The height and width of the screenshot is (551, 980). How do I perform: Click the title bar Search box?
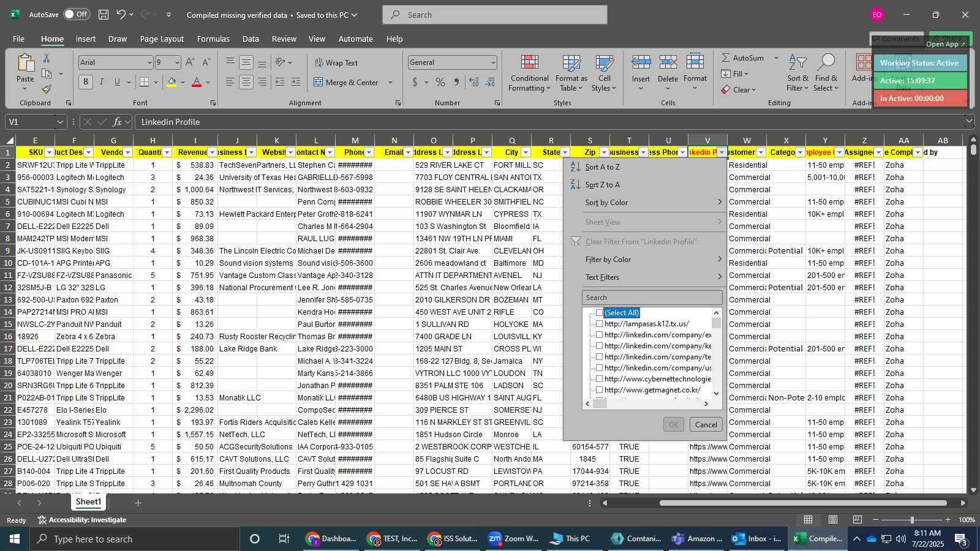click(495, 15)
